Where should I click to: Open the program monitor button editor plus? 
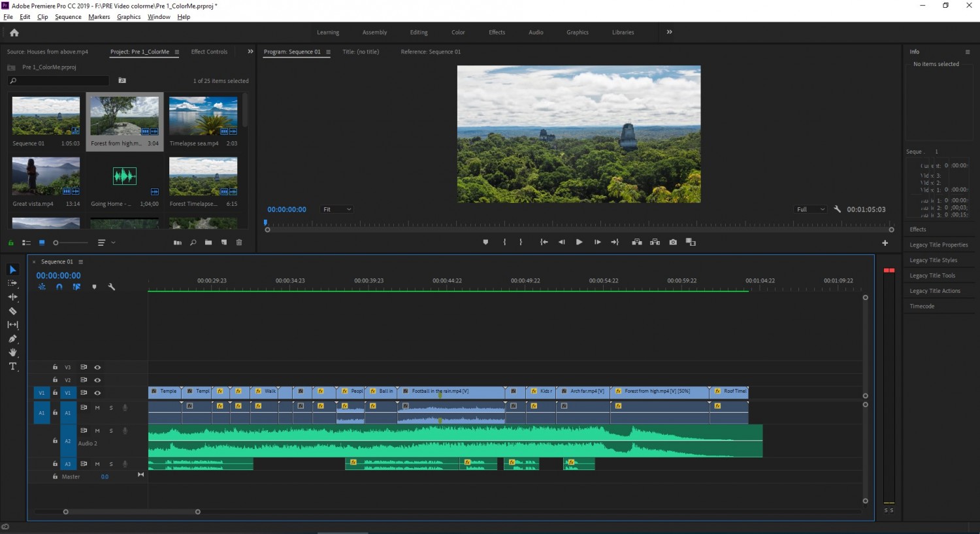click(x=885, y=242)
